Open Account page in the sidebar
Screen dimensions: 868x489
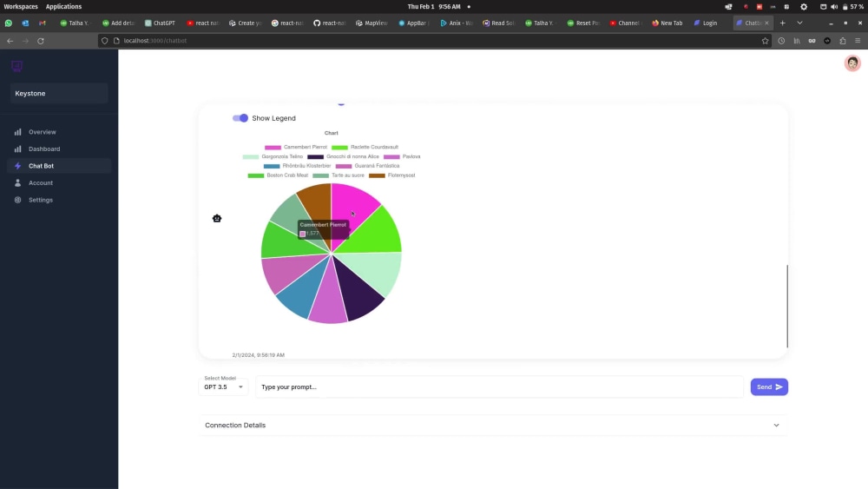(x=59, y=182)
